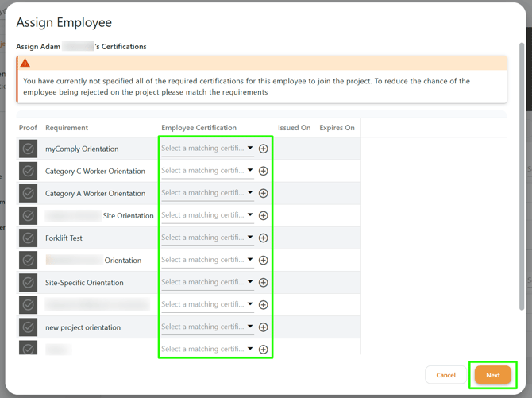Click the Cancel button

click(x=445, y=375)
